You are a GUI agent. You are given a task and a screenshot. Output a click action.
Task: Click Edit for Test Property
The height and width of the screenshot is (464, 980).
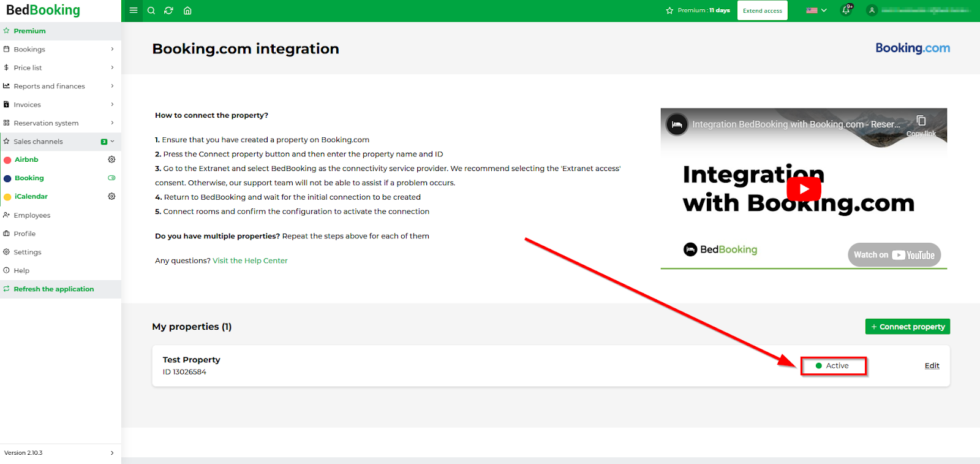932,366
